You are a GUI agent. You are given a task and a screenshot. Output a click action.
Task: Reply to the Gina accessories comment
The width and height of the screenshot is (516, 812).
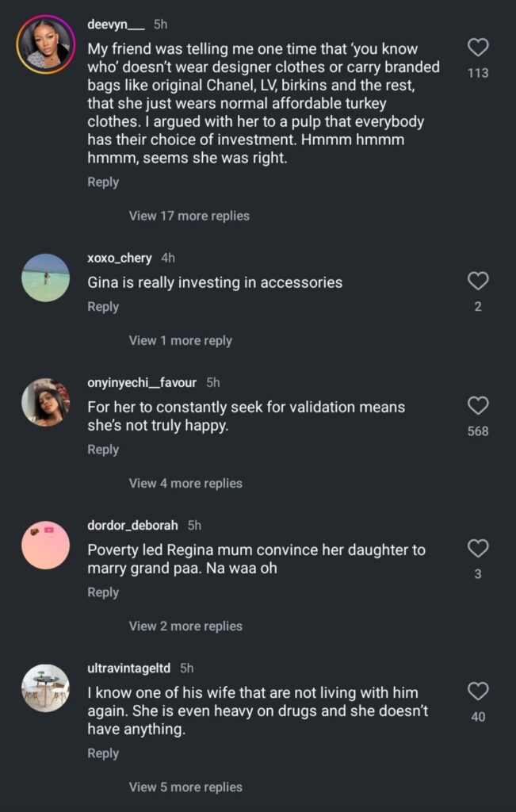(x=103, y=306)
